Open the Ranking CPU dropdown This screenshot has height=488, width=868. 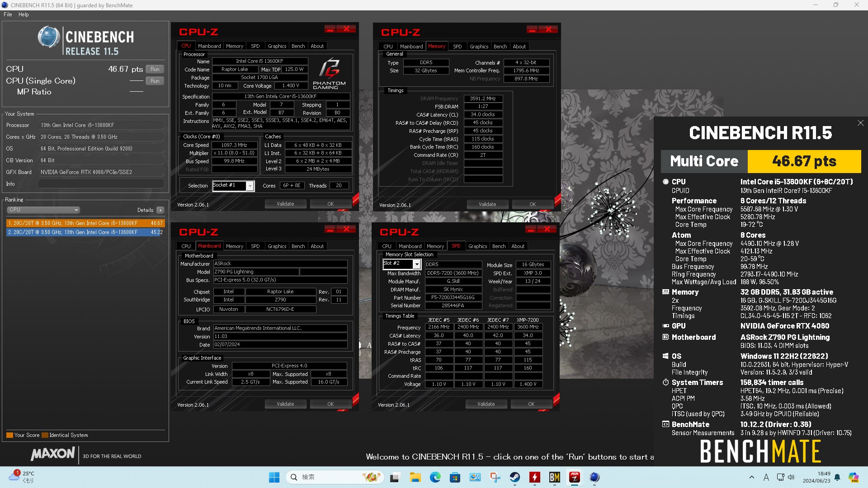pos(43,210)
